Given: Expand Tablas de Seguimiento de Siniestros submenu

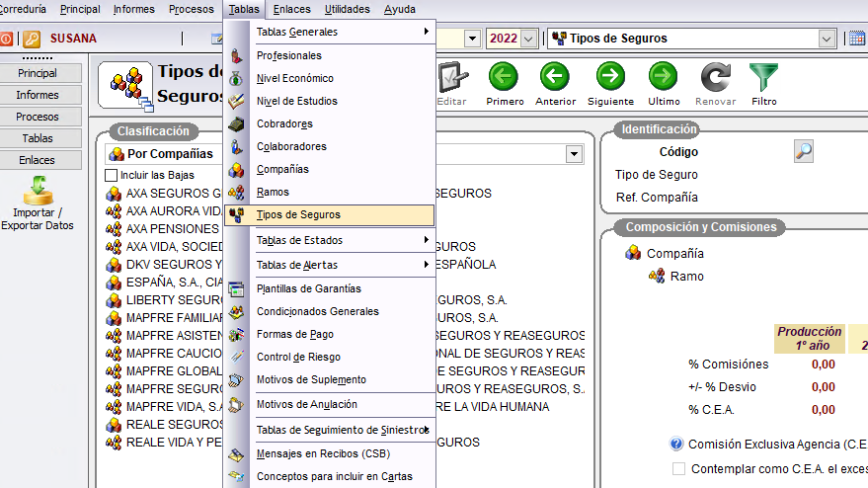Looking at the screenshot, I should click(427, 430).
